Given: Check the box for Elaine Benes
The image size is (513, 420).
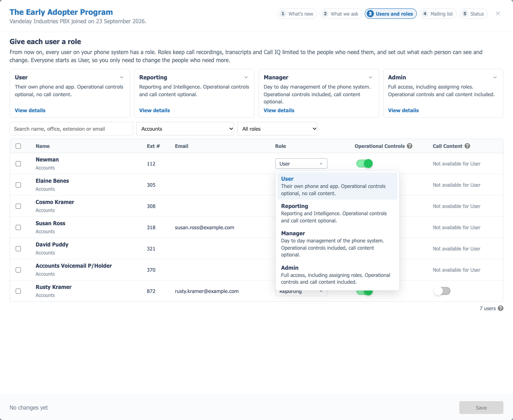Looking at the screenshot, I should tap(18, 185).
